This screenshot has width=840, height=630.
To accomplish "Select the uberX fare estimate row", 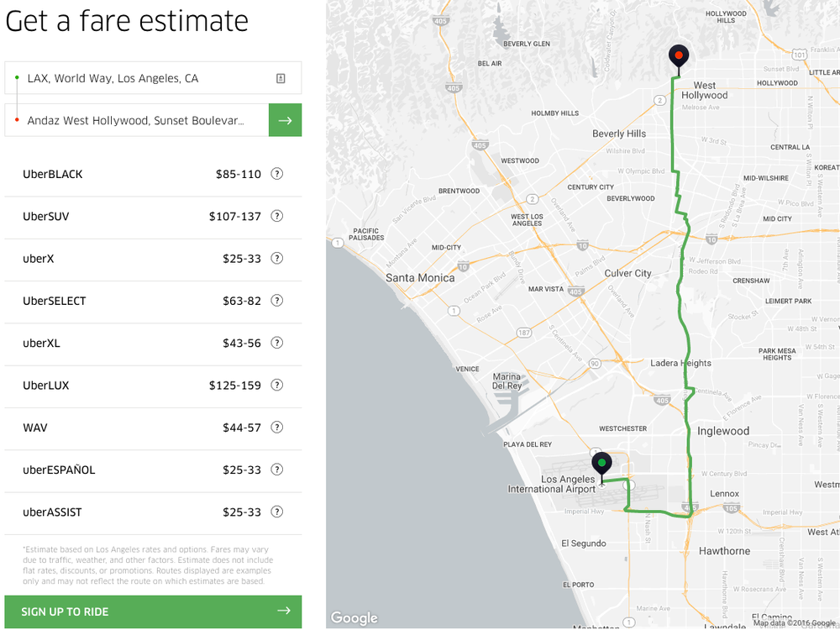I will 126,259.
